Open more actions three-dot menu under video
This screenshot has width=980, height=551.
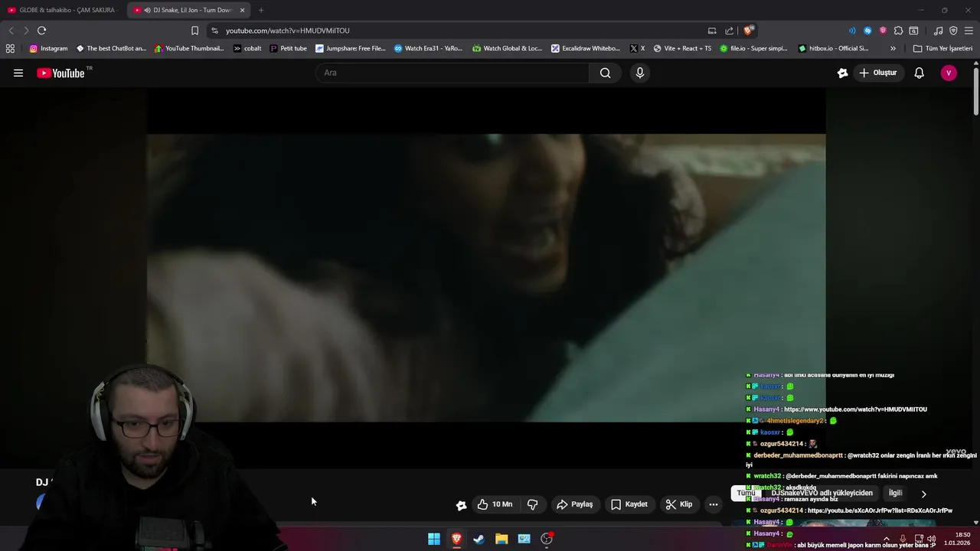point(713,504)
